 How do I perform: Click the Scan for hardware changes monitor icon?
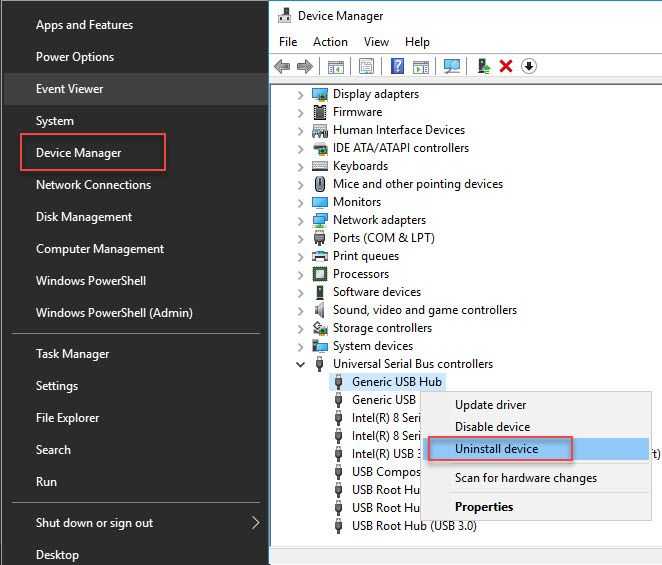click(452, 66)
